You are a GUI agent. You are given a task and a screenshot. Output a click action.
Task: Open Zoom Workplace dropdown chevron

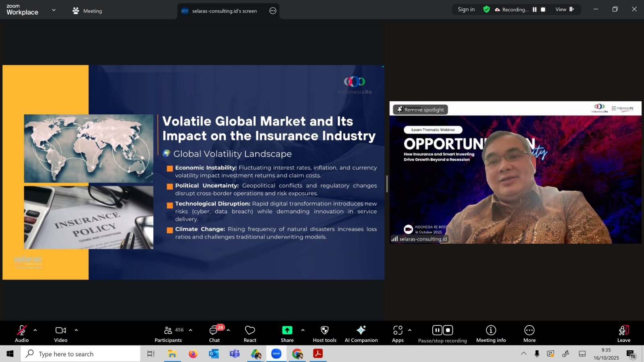point(54,10)
